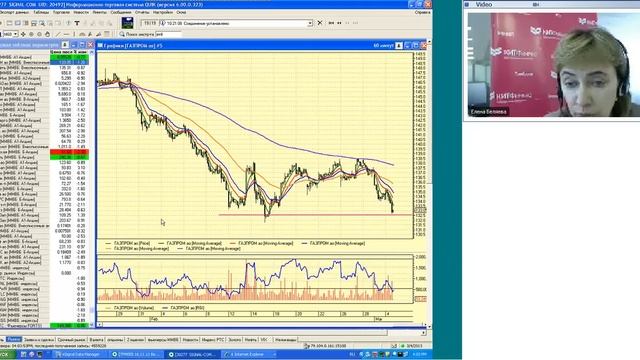Click ГАЗПРОМ ао [Volume] legend entry
The image size is (640, 360).
click(130, 308)
